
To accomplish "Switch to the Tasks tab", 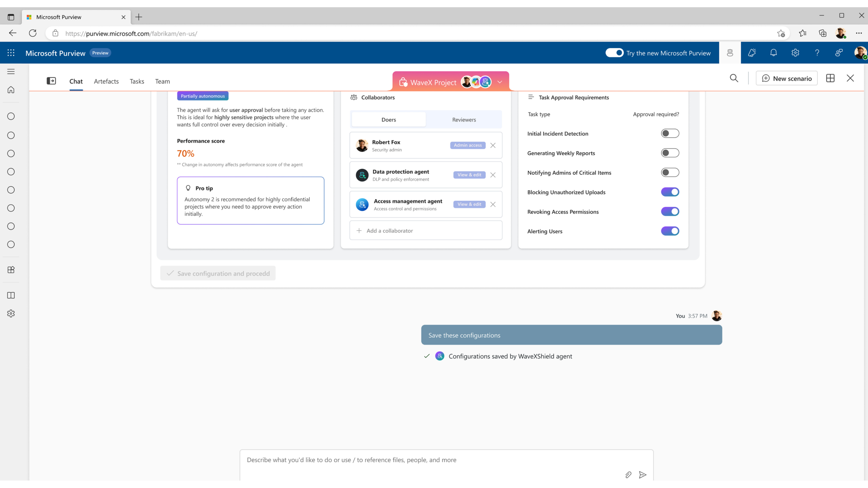I will (137, 81).
